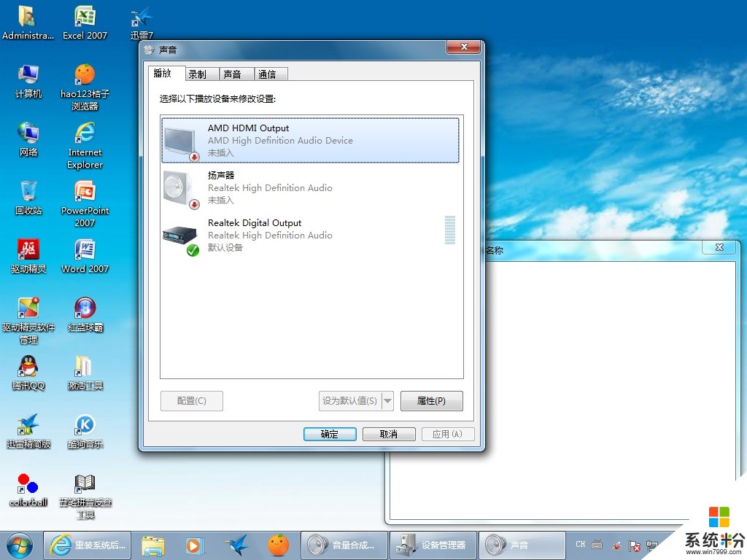This screenshot has height=560, width=747.
Task: Click the keyboard icon beside CH indicator
Action: pyautogui.click(x=597, y=545)
